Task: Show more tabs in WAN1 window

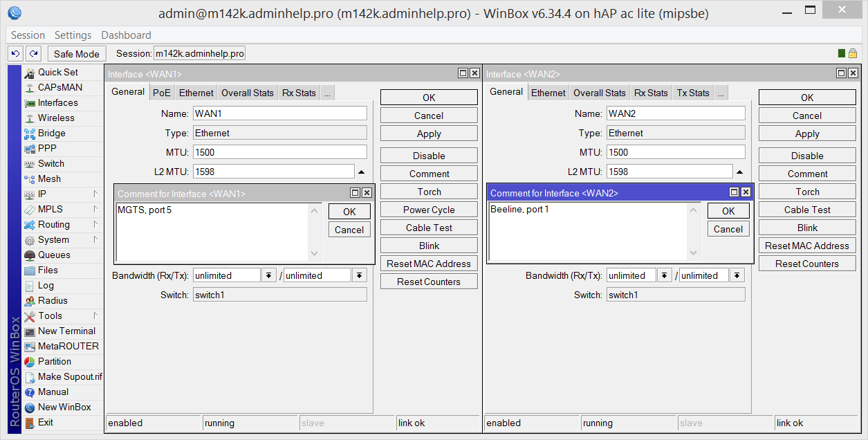Action: (327, 93)
